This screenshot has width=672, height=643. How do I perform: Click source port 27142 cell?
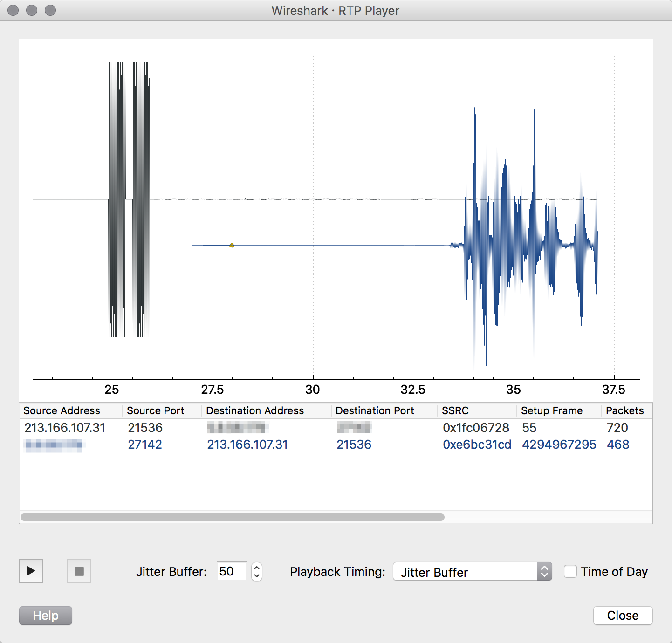point(145,445)
